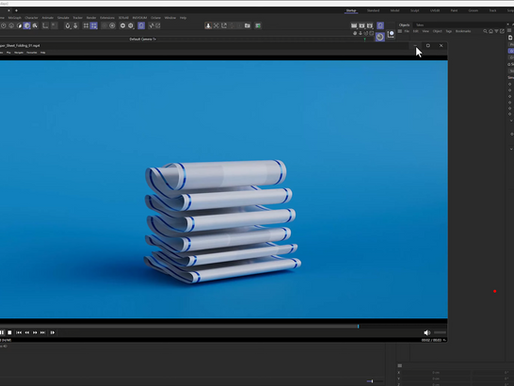
Task: Click the Render View clapperboard icon
Action: (354, 26)
